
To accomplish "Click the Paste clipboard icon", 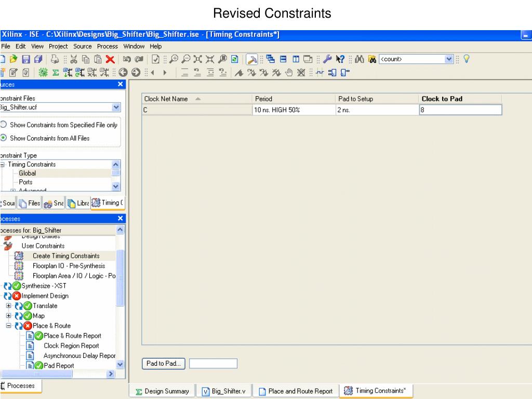I will tap(98, 59).
